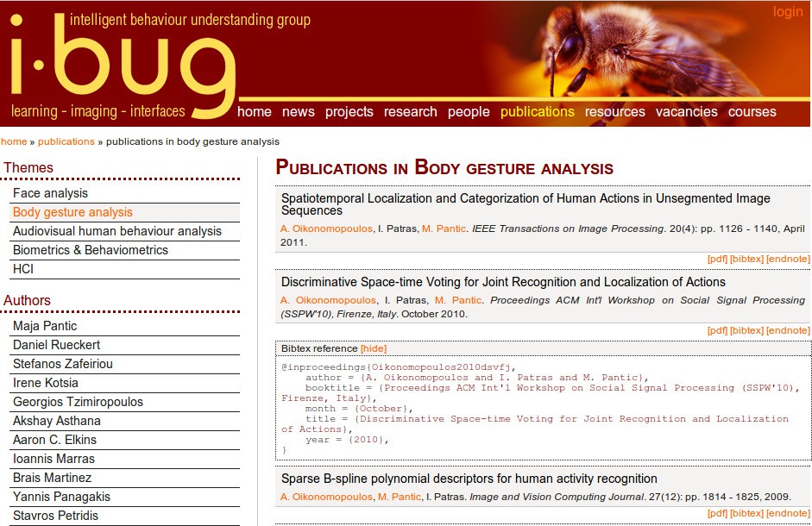Click the bee banner image
This screenshot has height=526, width=812.
[x=647, y=49]
